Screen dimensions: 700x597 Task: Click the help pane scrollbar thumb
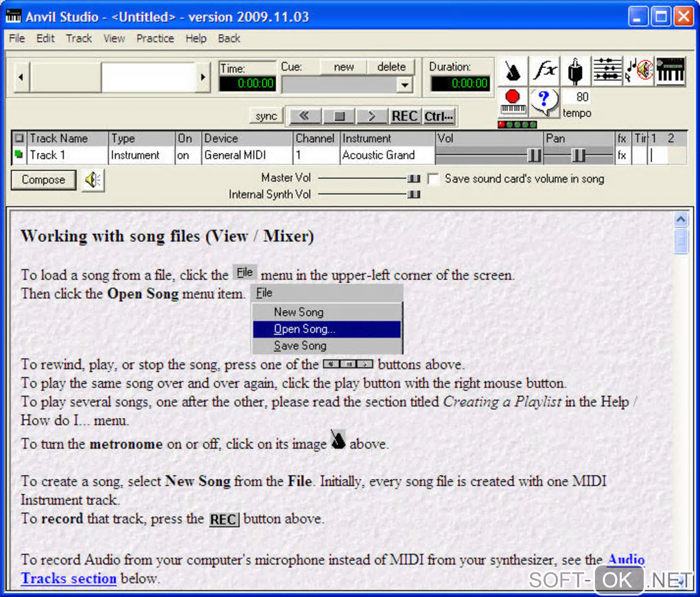[x=681, y=241]
